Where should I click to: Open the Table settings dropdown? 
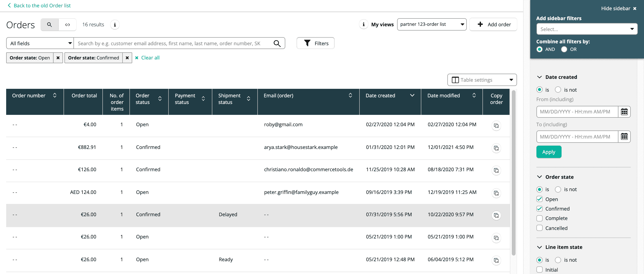tap(482, 80)
